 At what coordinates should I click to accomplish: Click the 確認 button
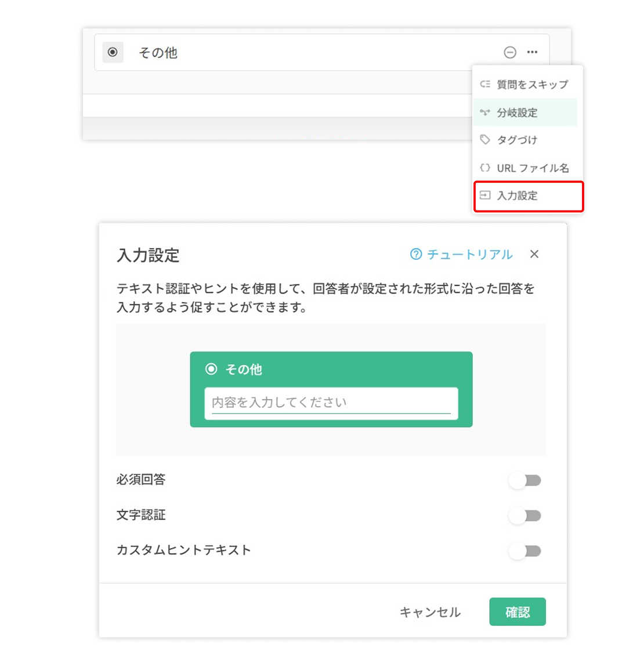click(x=518, y=612)
